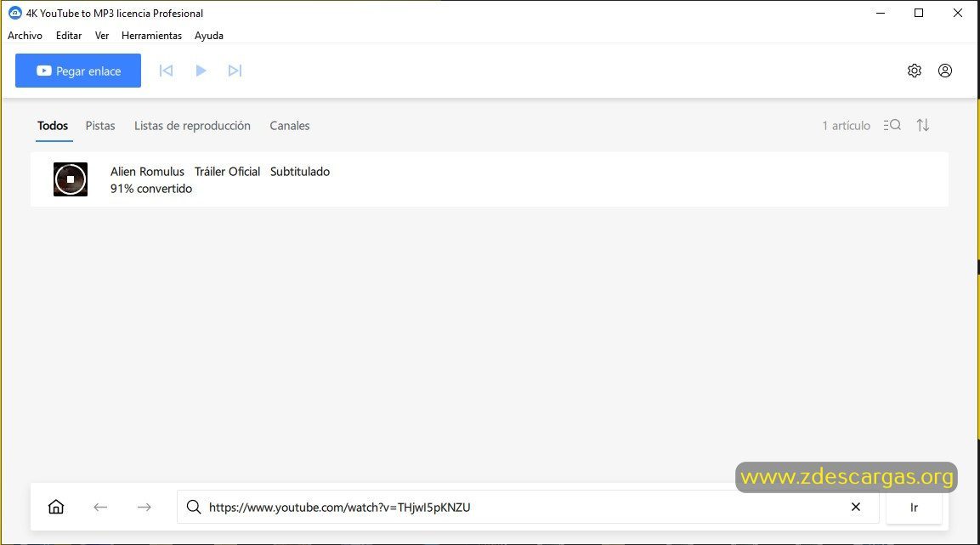The height and width of the screenshot is (545, 980).
Task: Open the Editar menu
Action: 69,36
